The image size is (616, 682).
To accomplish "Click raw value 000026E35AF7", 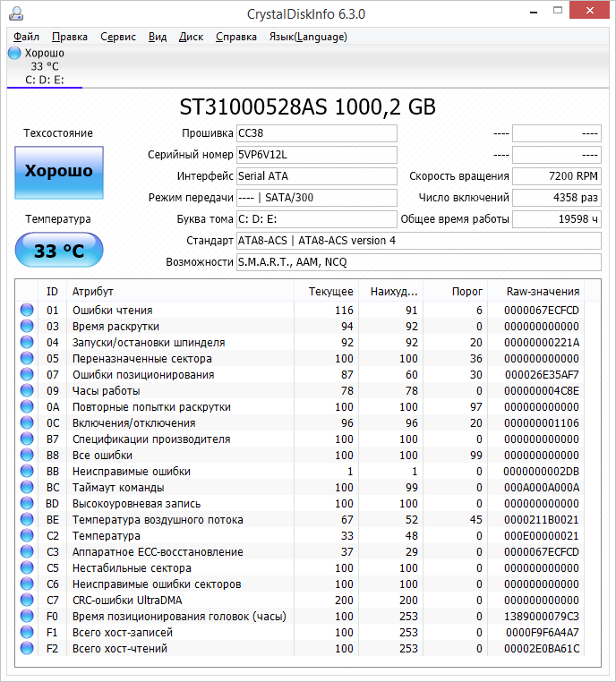I will pos(542,374).
